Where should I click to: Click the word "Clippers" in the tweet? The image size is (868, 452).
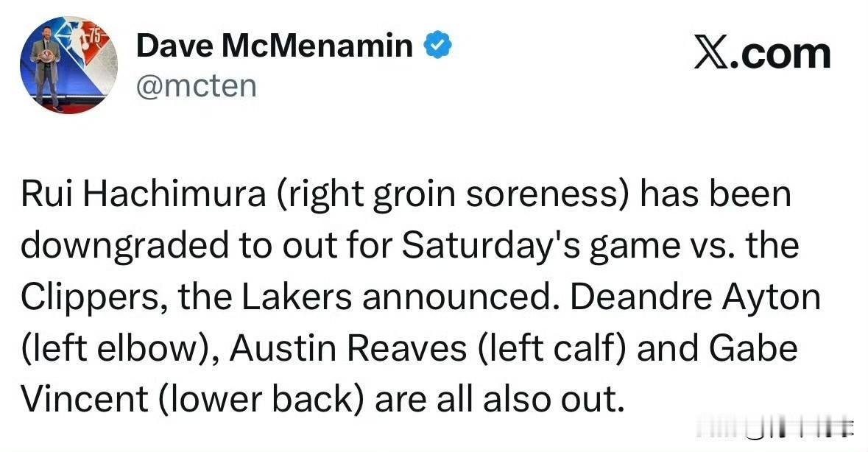[93, 297]
